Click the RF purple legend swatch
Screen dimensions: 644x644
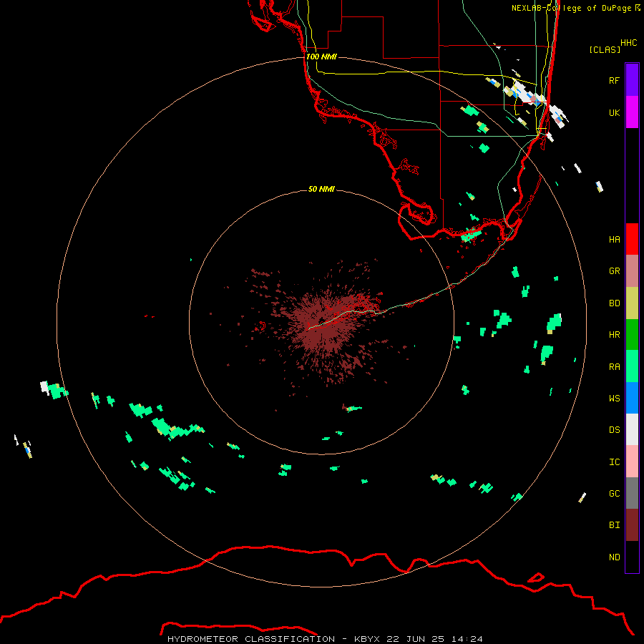[x=632, y=80]
